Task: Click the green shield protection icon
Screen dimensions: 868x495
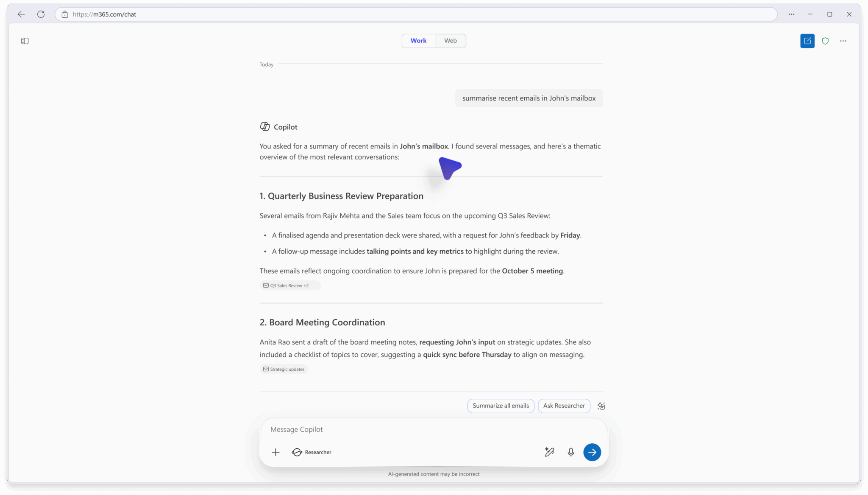Action: click(x=825, y=41)
